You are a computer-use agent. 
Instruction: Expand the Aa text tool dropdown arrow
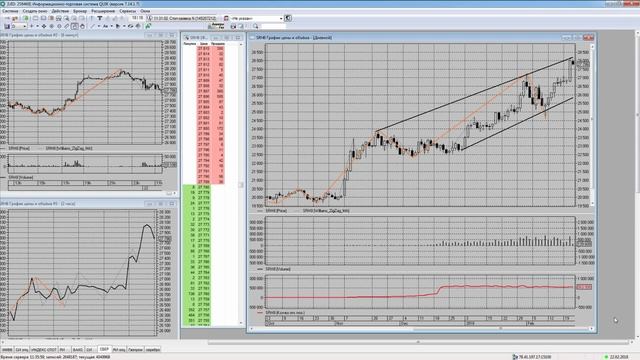111,26
